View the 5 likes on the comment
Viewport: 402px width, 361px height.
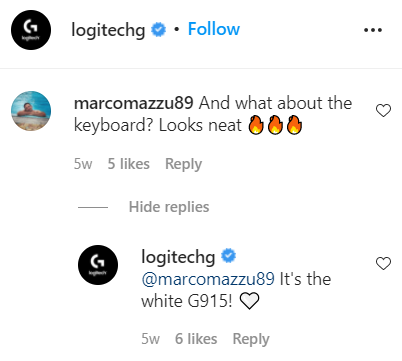(129, 164)
